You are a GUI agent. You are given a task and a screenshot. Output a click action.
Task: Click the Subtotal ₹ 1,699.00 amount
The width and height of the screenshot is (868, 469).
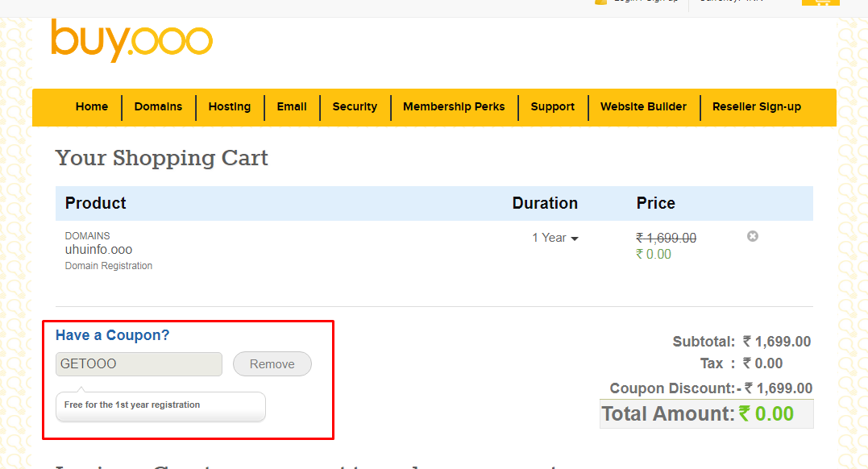(777, 342)
